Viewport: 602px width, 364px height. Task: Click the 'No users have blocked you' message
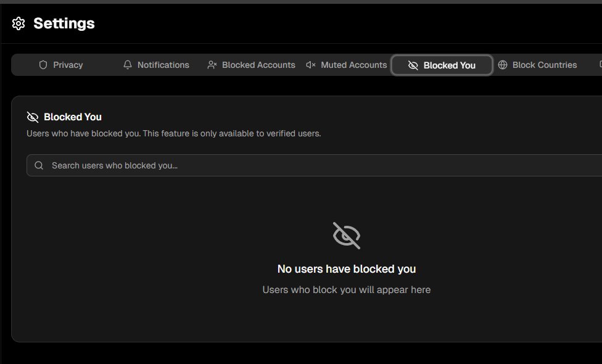click(x=346, y=269)
